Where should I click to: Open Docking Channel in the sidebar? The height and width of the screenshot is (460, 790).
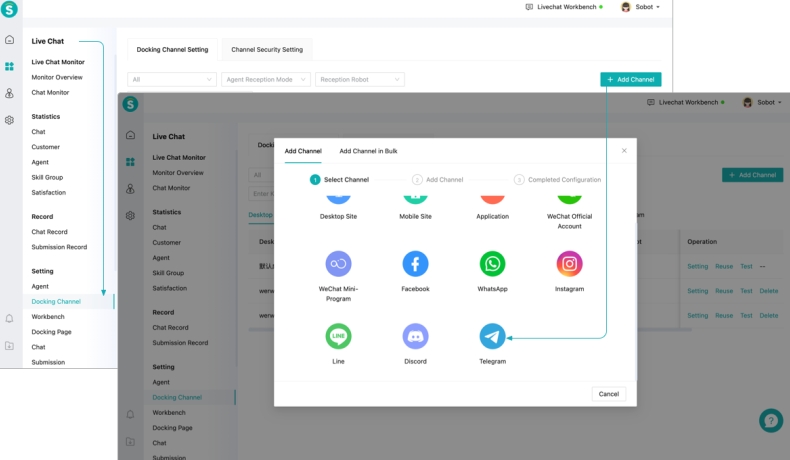tap(56, 301)
